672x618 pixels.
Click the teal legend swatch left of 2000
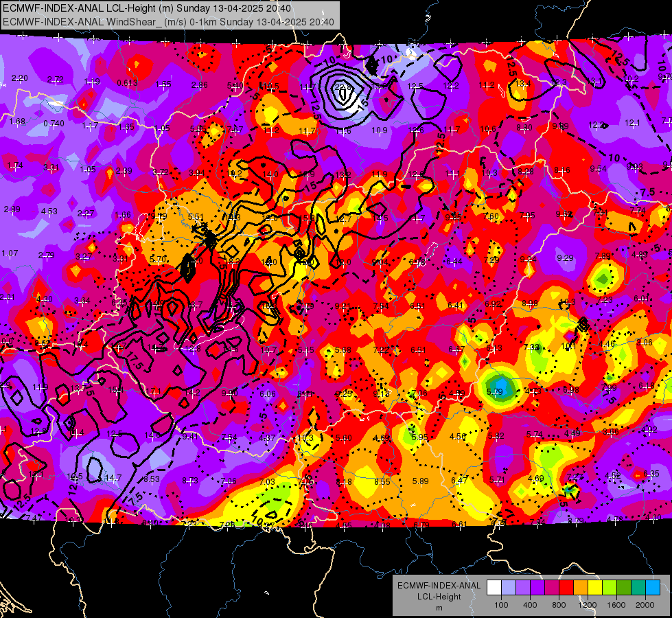tap(638, 588)
